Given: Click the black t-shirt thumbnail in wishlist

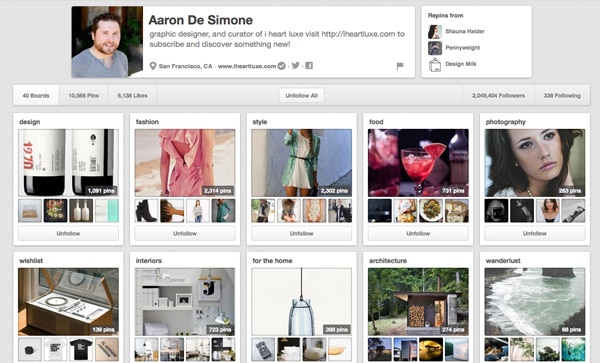Looking at the screenshot, I should point(81,349).
